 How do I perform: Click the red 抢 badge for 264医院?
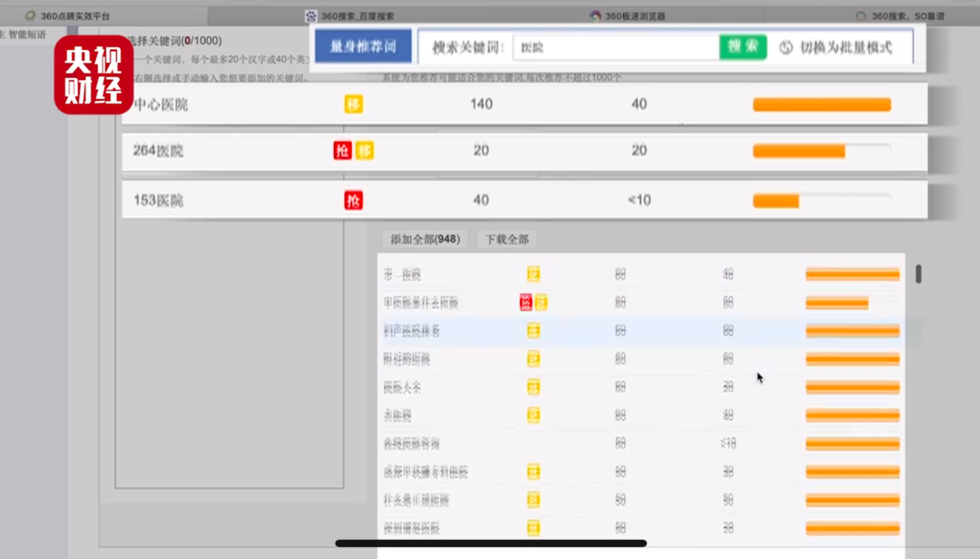(342, 151)
